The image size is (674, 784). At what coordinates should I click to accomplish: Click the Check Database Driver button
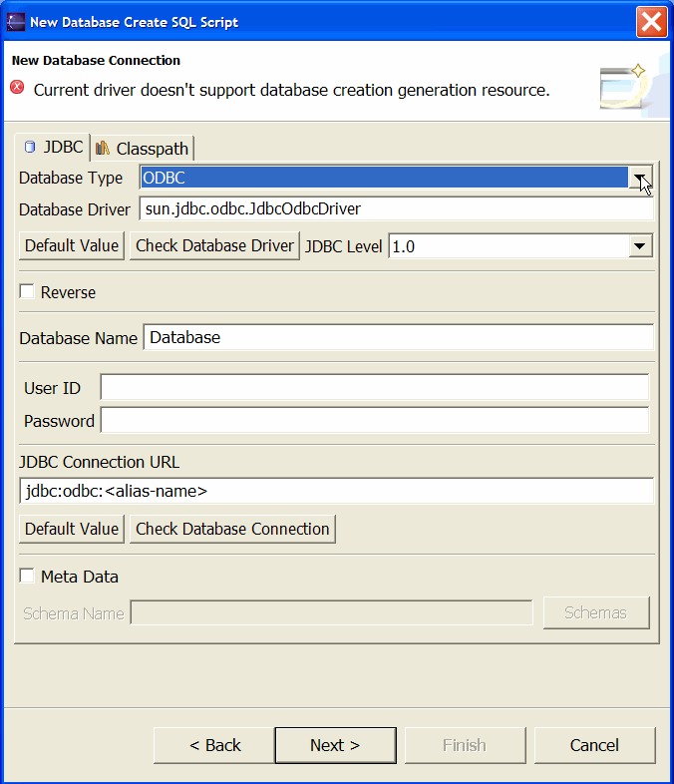pos(214,245)
